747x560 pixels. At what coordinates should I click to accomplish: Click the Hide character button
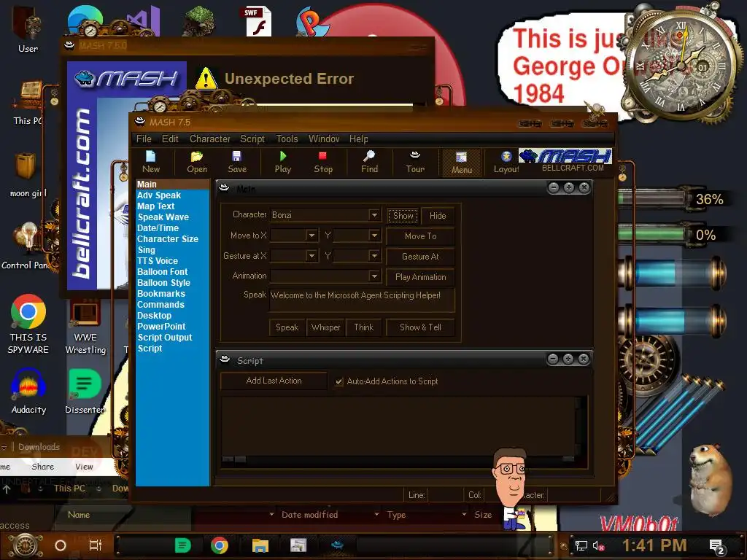[438, 216]
